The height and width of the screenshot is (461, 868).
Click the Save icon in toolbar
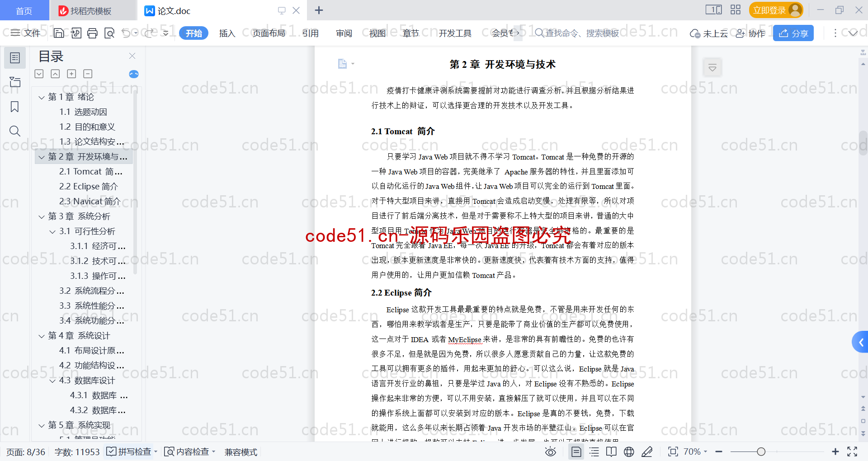pyautogui.click(x=59, y=33)
